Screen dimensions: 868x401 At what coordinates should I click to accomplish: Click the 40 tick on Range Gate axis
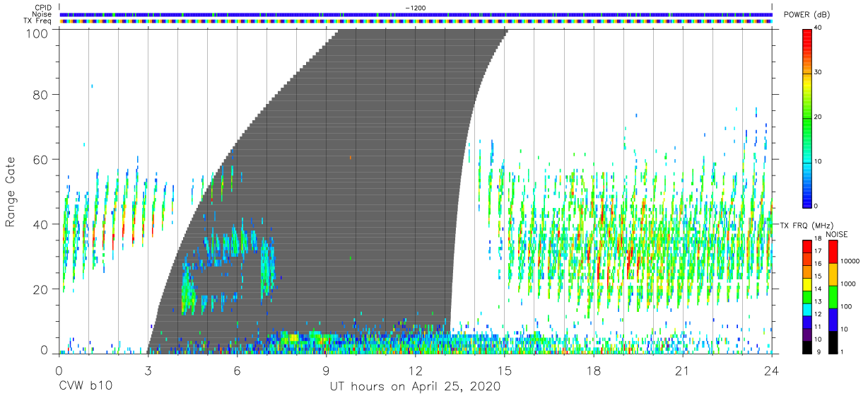pyautogui.click(x=40, y=224)
